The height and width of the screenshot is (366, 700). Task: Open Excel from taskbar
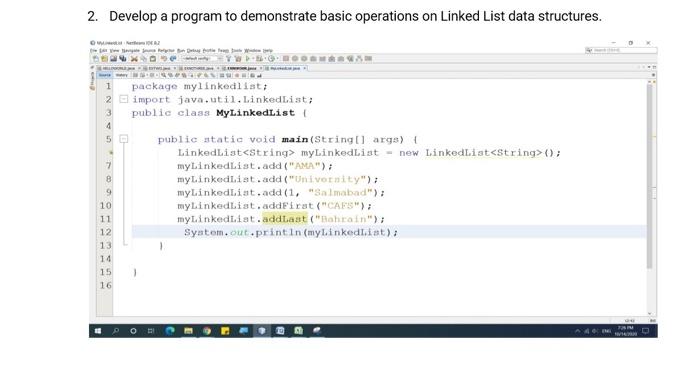click(x=298, y=331)
